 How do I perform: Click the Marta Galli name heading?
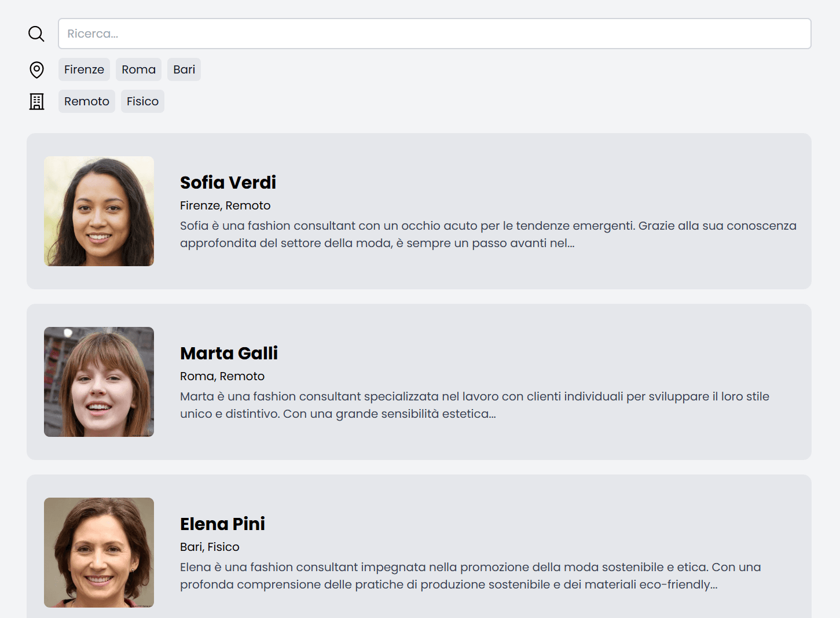229,353
